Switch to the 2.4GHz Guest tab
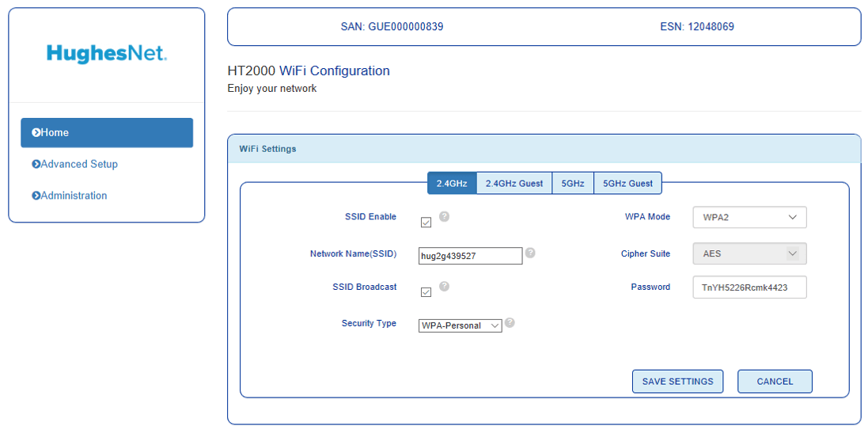This screenshot has height=434, width=868. point(514,183)
